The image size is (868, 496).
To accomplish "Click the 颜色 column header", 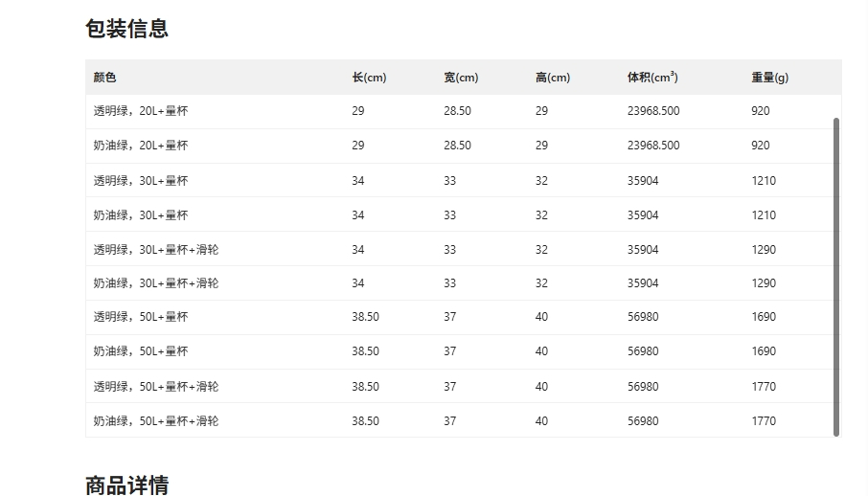I will (104, 78).
